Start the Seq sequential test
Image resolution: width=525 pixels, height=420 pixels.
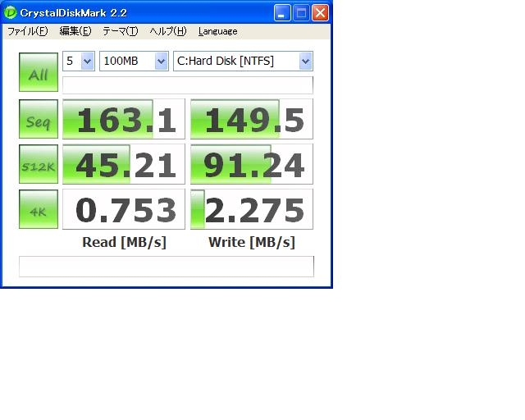pos(39,119)
